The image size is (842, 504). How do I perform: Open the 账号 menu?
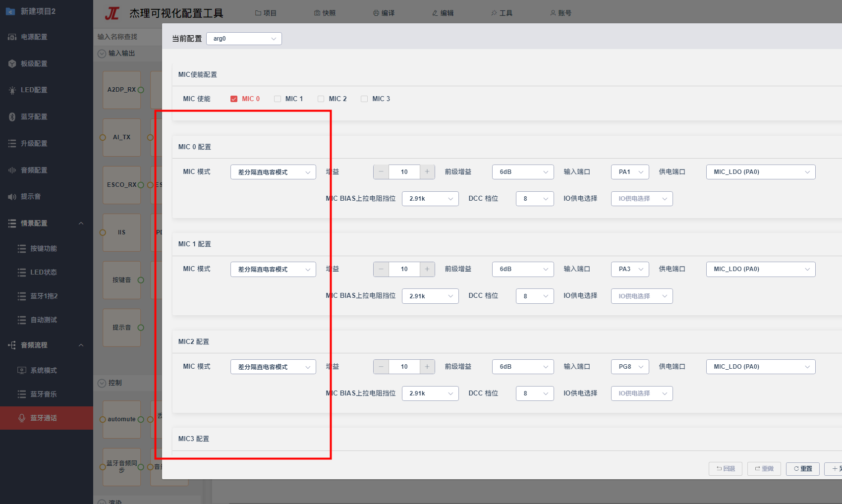561,13
